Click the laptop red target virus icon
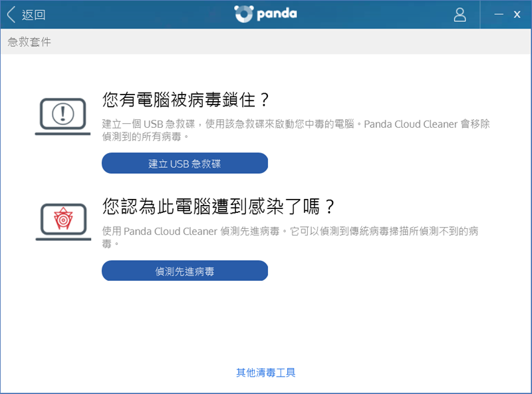The height and width of the screenshot is (394, 532). point(63,222)
